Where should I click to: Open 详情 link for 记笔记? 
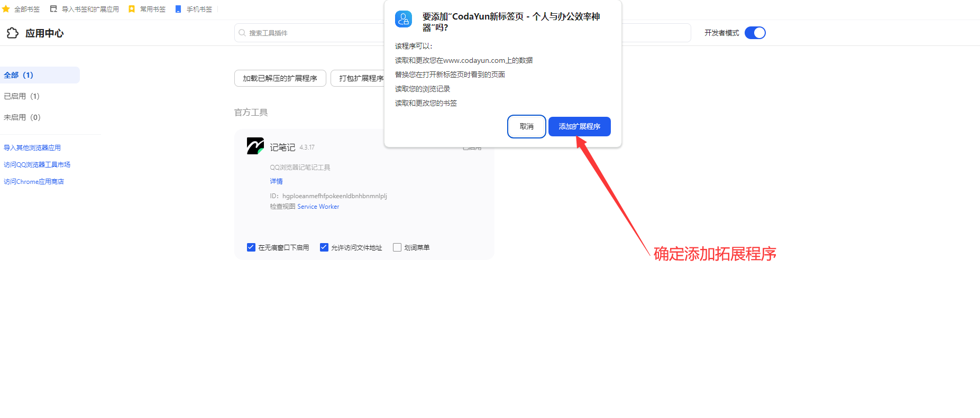pyautogui.click(x=277, y=181)
